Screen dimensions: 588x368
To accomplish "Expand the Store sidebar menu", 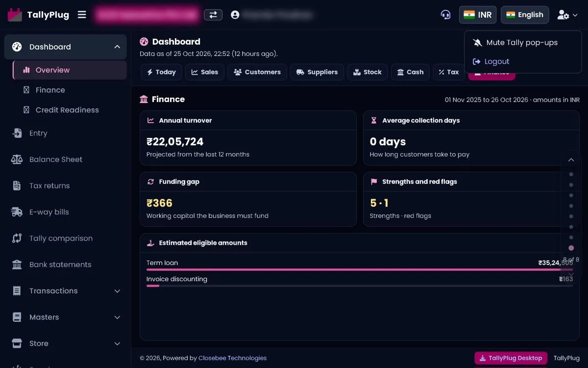I will click(x=65, y=343).
